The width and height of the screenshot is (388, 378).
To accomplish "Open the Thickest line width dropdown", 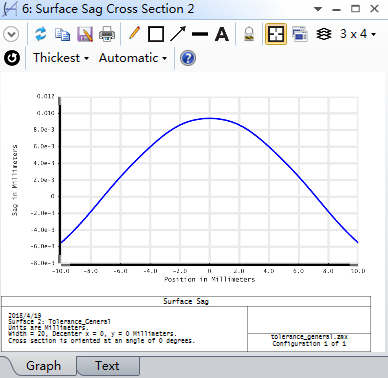I will click(61, 58).
